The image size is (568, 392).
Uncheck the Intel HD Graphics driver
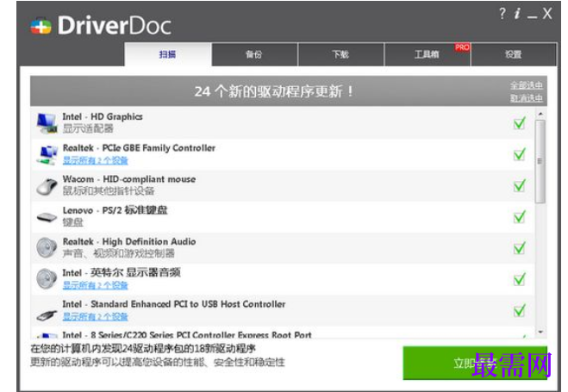tap(520, 123)
